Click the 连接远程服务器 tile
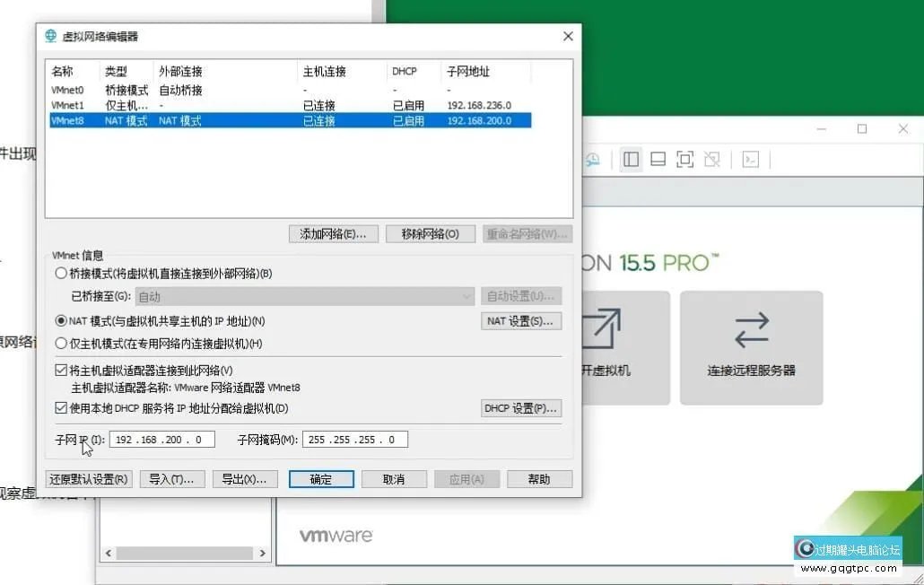924x585 pixels. pyautogui.click(x=751, y=347)
